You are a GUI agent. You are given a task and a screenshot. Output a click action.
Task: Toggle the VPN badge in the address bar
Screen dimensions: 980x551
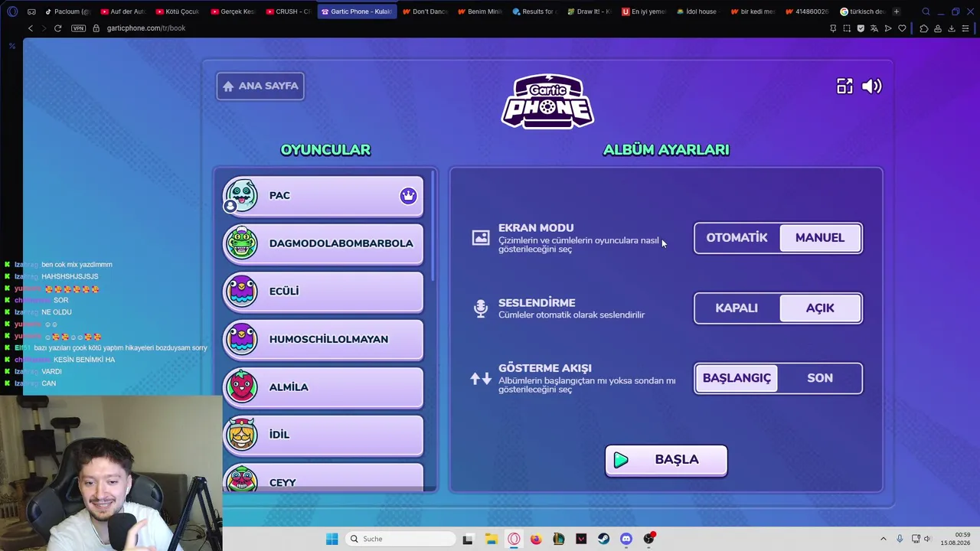coord(78,28)
